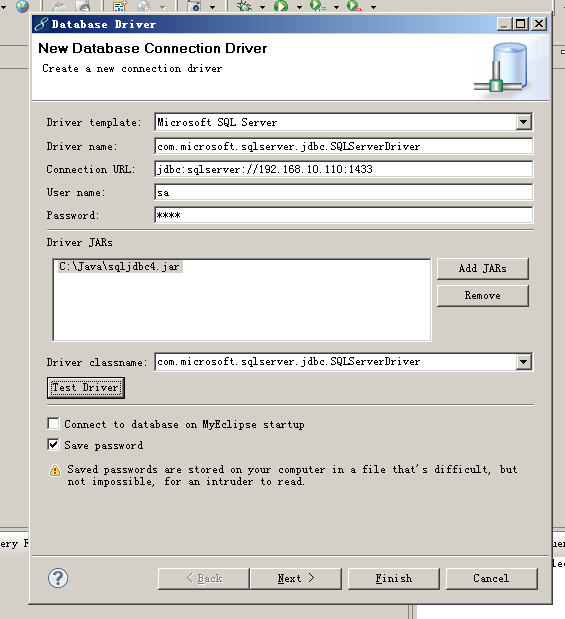Click the globe browser icon in main toolbar
The width and height of the screenshot is (565, 619).
[x=23, y=6]
